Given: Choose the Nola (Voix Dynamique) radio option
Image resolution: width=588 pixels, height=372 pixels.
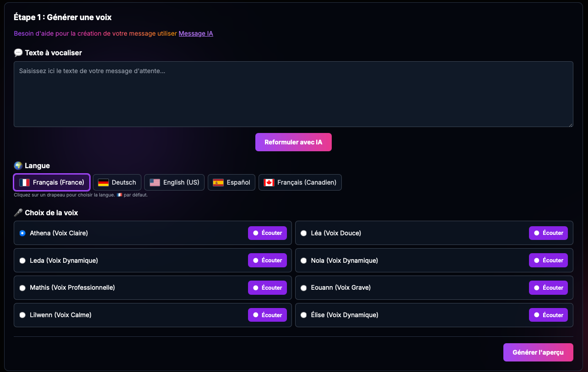Looking at the screenshot, I should pos(303,260).
